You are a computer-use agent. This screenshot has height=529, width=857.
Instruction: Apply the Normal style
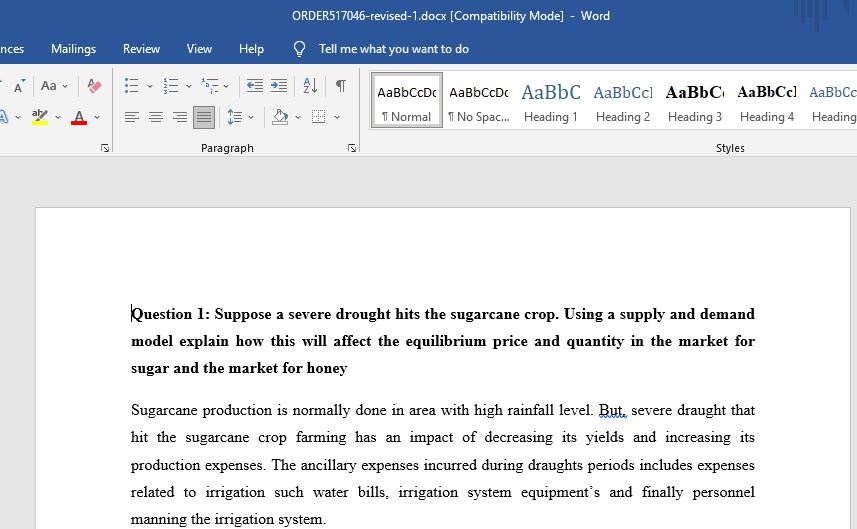407,101
